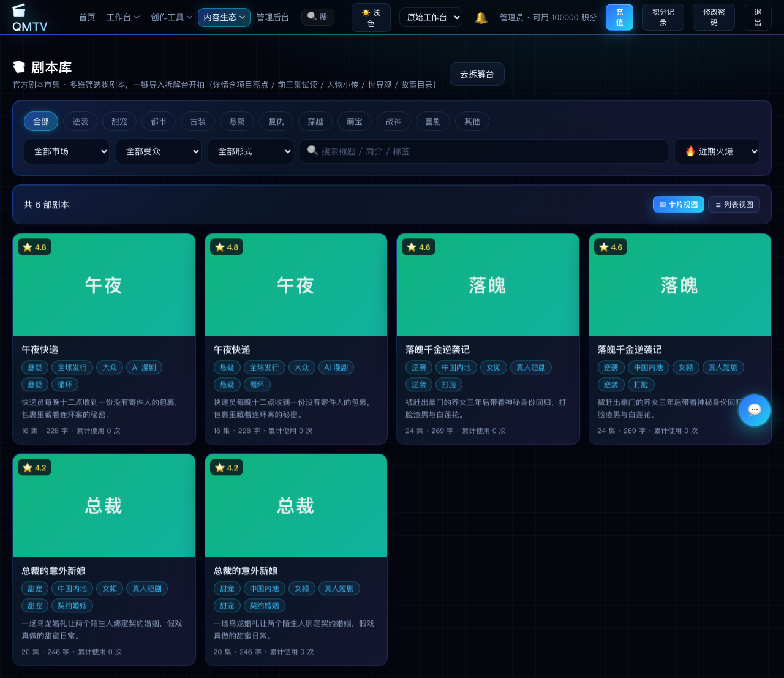Click the 共 6 部剧本 count text
This screenshot has width=784, height=678.
(47, 205)
